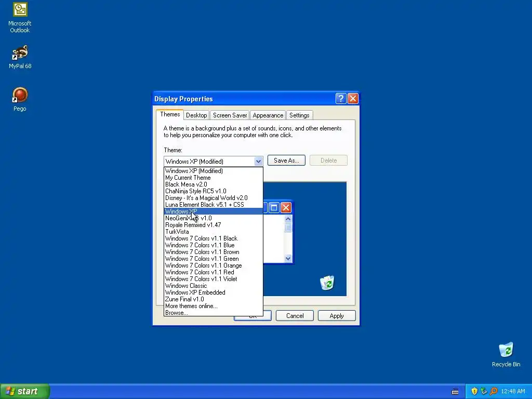
Task: Click the Browse... entry in the theme list
Action: click(x=214, y=313)
